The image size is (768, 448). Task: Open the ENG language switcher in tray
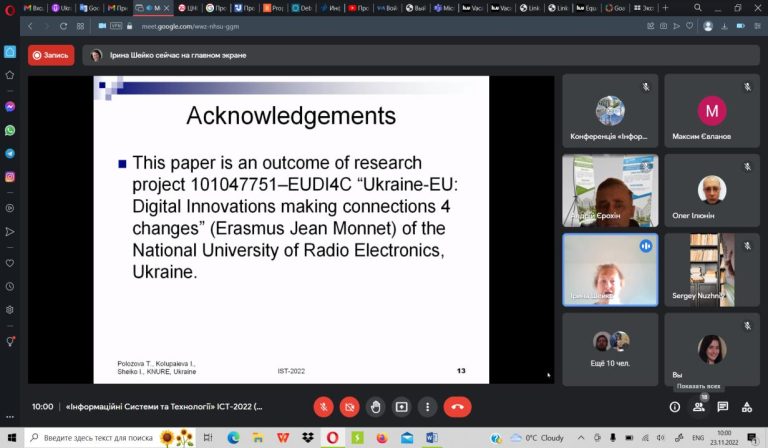point(698,438)
